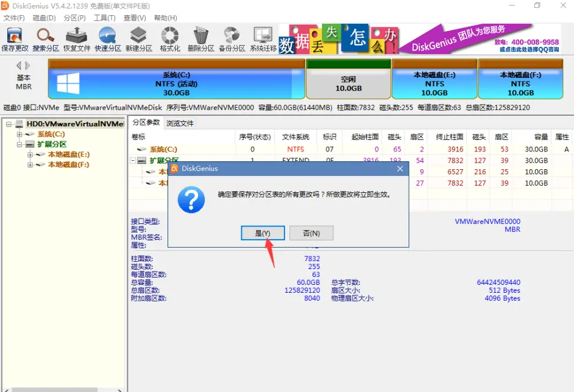Open the 帮助(H) menu
Image resolution: width=574 pixels, height=392 pixels.
(166, 18)
